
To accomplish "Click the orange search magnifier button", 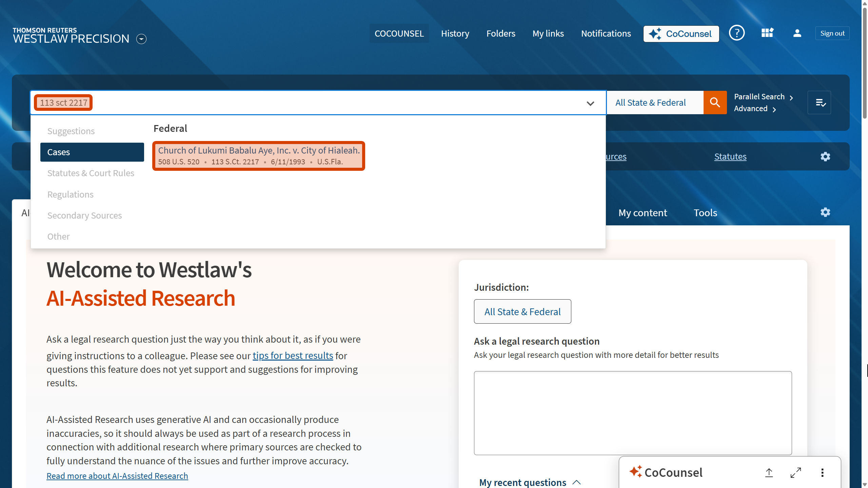I will coord(715,102).
